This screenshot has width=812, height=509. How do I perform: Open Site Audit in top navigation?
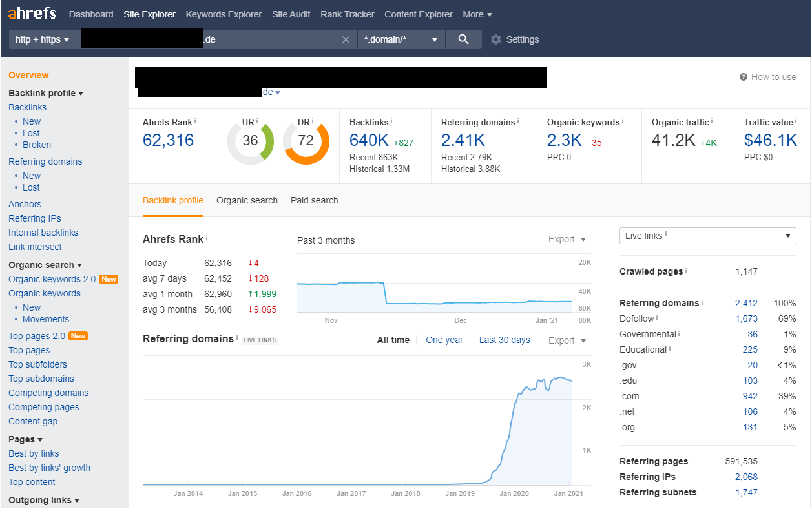pos(291,14)
